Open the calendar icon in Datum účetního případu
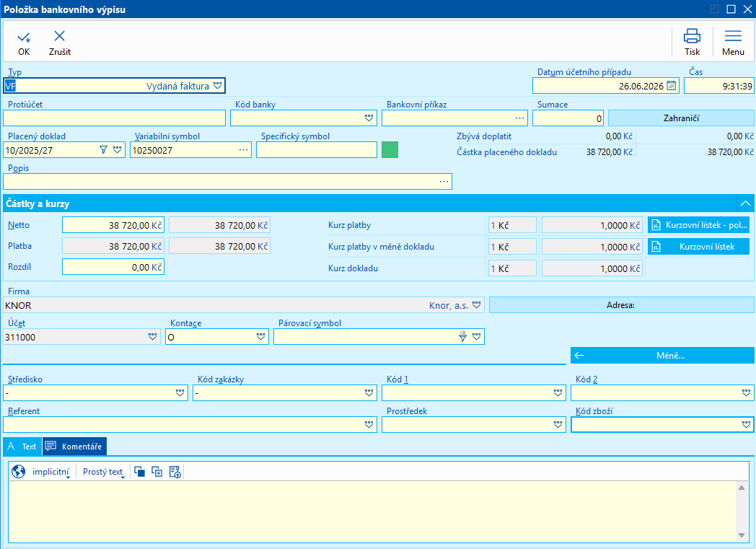Image resolution: width=756 pixels, height=549 pixels. coord(671,86)
